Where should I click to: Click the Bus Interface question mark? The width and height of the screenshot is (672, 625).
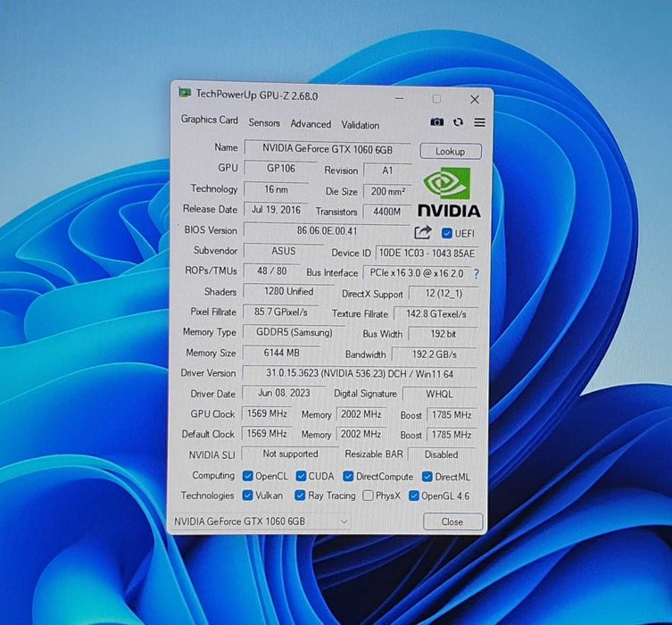477,273
